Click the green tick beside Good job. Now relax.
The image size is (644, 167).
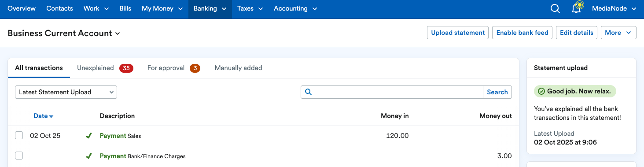(541, 92)
